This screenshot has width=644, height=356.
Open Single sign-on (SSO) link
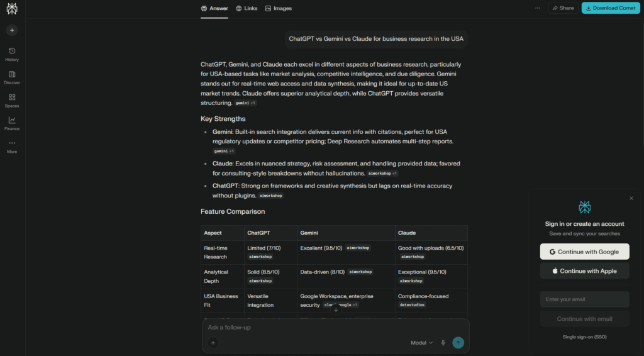pyautogui.click(x=584, y=337)
